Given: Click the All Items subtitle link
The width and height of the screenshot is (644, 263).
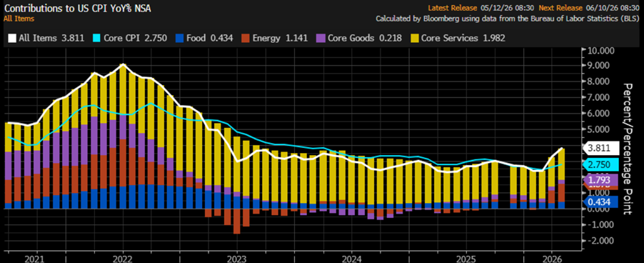Looking at the screenshot, I should click(x=19, y=19).
